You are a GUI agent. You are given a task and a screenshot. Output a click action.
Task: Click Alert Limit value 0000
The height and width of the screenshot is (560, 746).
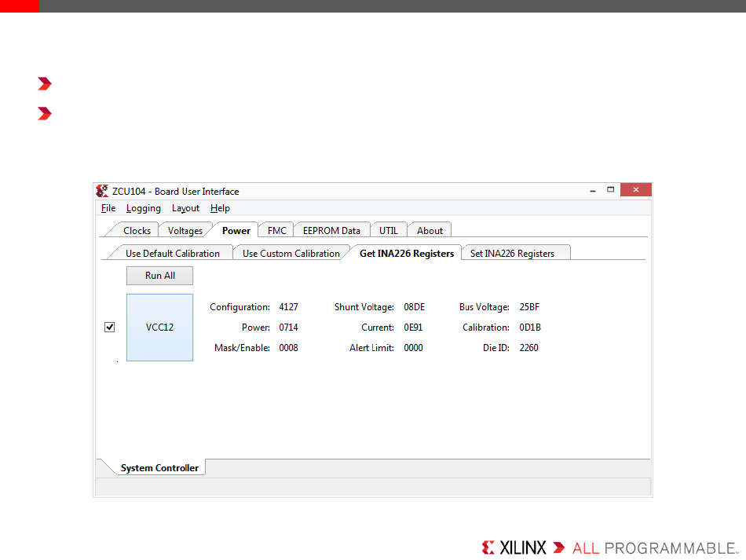click(x=413, y=348)
